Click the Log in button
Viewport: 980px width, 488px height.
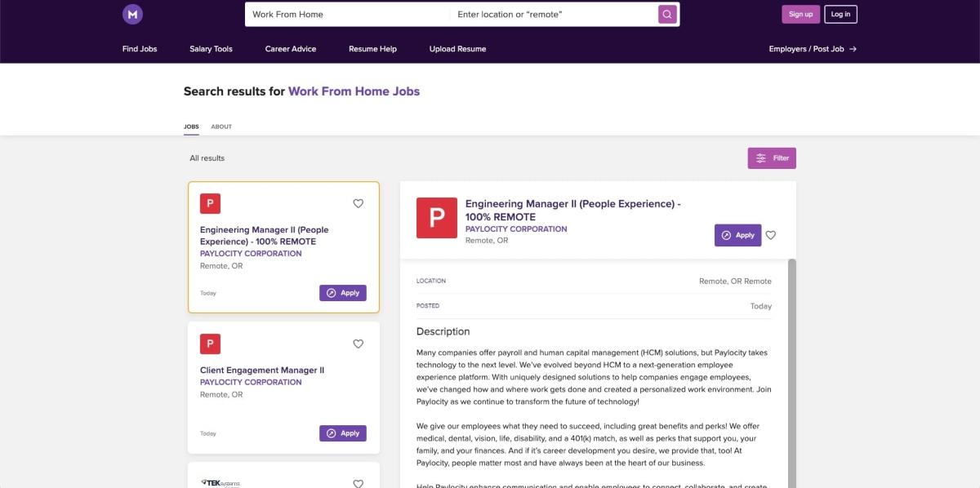click(840, 14)
